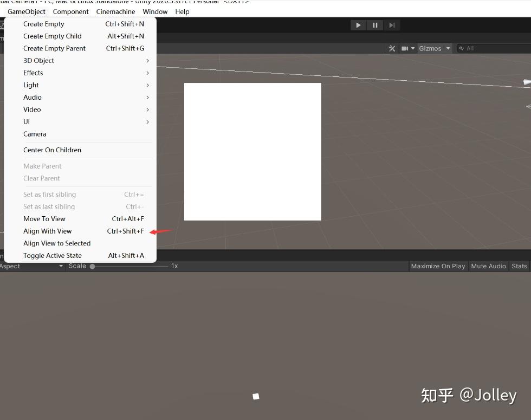The width and height of the screenshot is (531, 420).
Task: Open the Component menu
Action: point(70,11)
